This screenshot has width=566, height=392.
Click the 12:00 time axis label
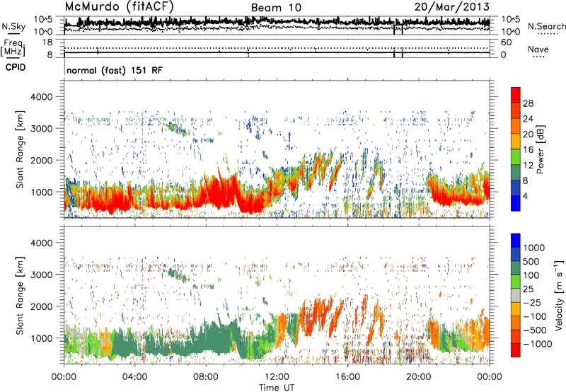277,377
